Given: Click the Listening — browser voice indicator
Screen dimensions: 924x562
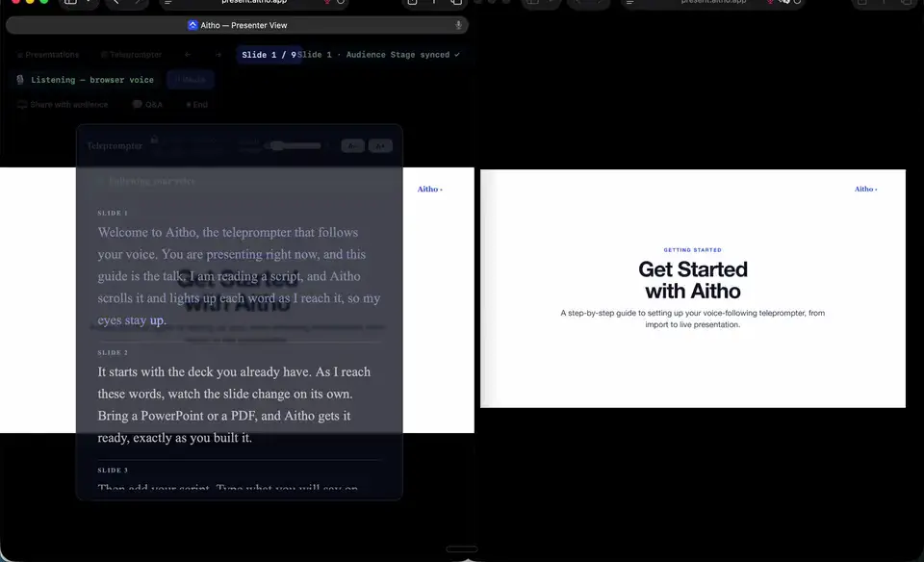Looking at the screenshot, I should [x=86, y=80].
